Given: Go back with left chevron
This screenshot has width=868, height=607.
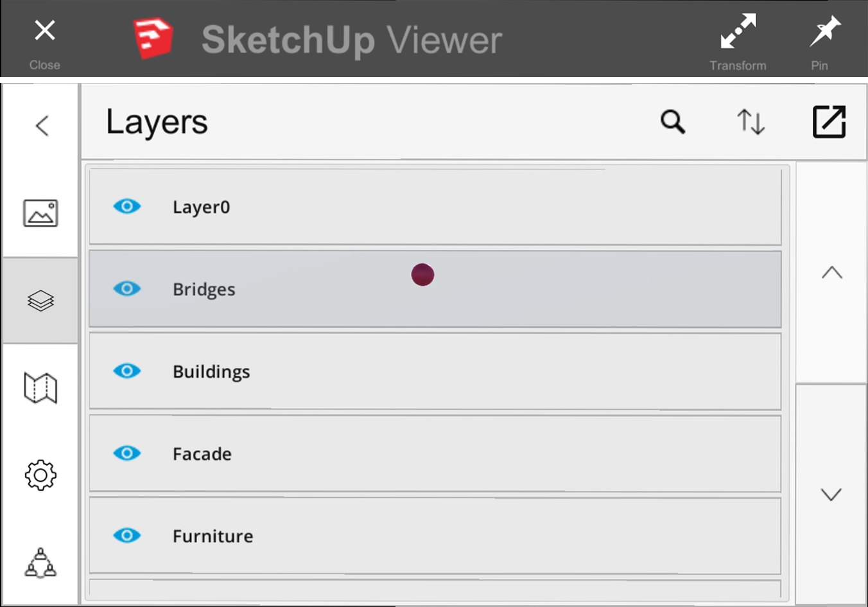Looking at the screenshot, I should [x=42, y=125].
